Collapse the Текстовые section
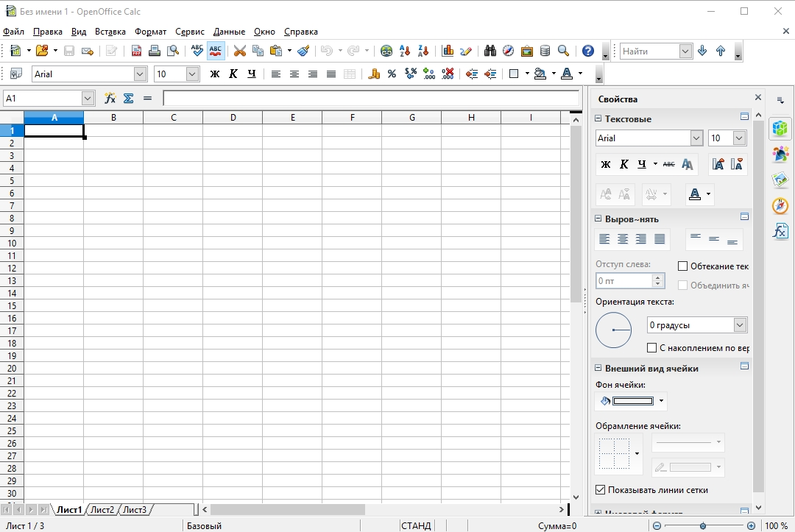The image size is (795, 532). tap(598, 119)
